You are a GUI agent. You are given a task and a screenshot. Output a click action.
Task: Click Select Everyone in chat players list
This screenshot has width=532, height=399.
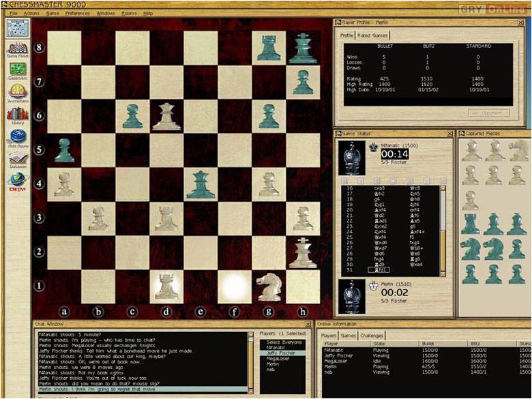tap(284, 342)
